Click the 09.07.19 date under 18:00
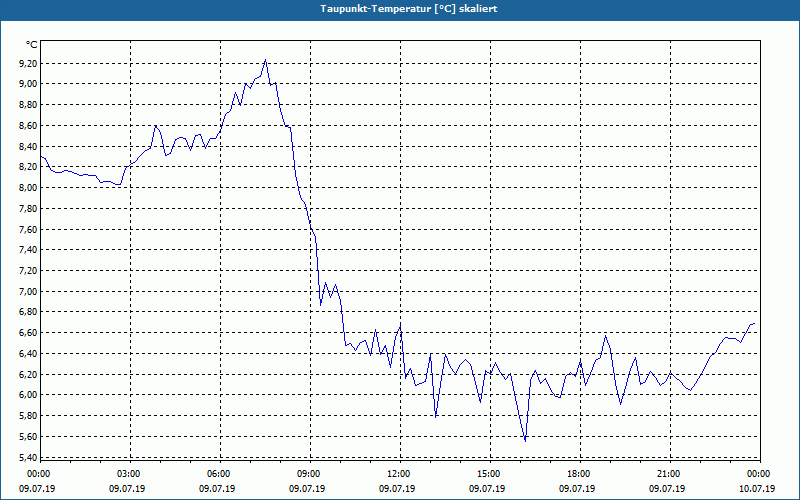Image resolution: width=800 pixels, height=500 pixels. [577, 489]
